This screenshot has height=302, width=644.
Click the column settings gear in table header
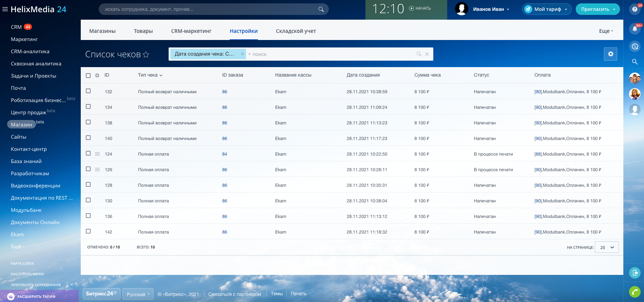click(97, 76)
